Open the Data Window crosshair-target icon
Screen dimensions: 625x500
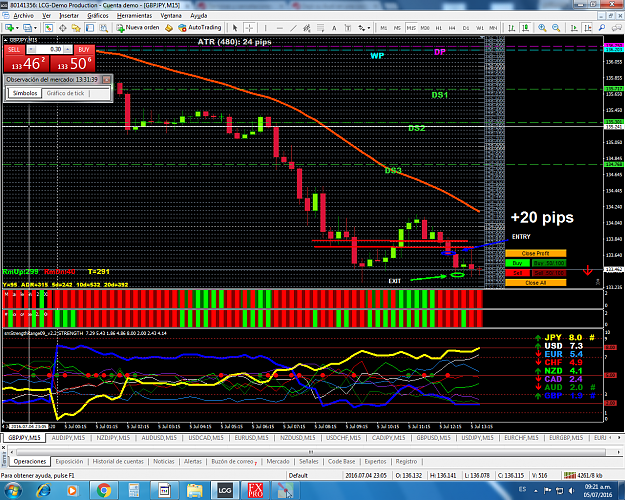(x=63, y=28)
